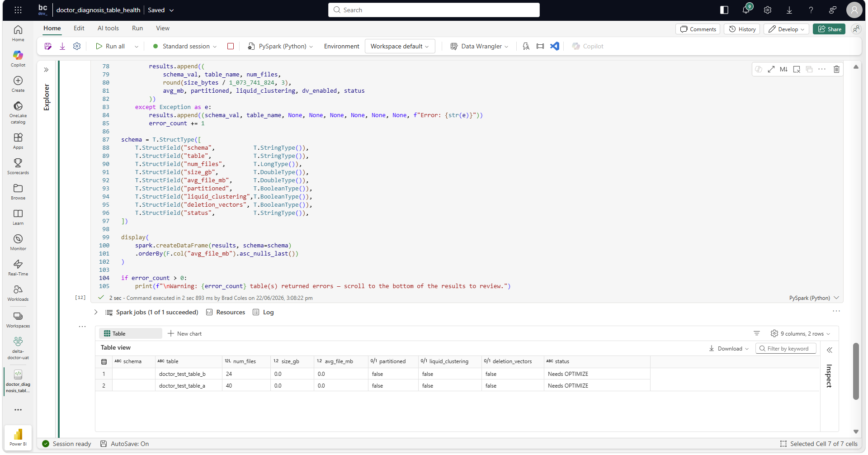Viewport: 868px width, 455px height.
Task: Open the Download dropdown in the table view
Action: 729,348
